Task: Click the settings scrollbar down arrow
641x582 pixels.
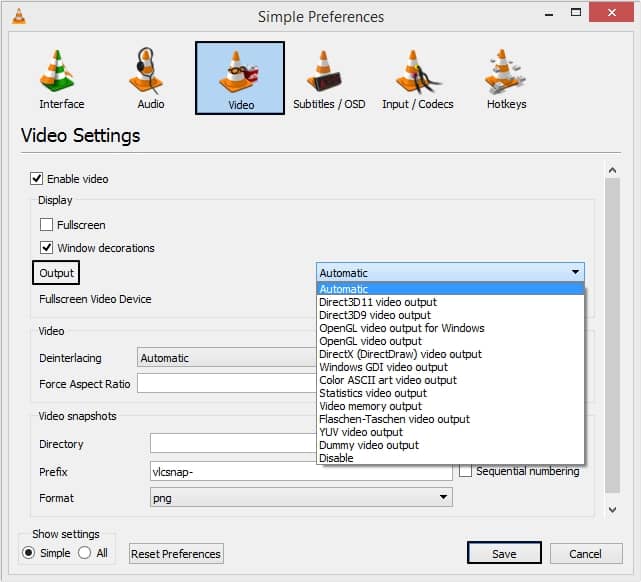Action: 612,509
